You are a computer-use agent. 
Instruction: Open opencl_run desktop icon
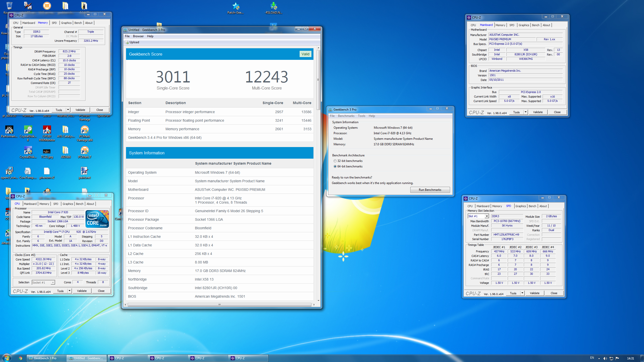click(9, 173)
